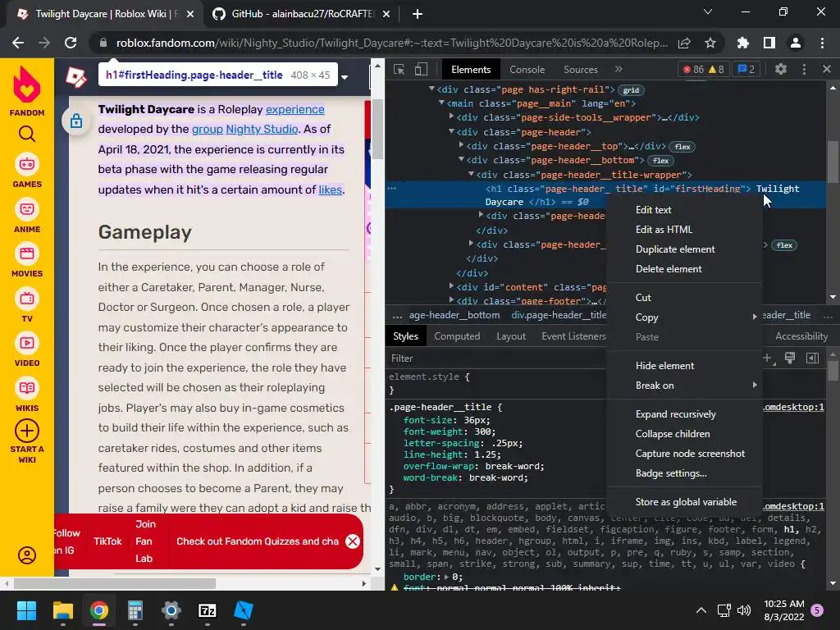Open a new Chrome tab

click(418, 14)
